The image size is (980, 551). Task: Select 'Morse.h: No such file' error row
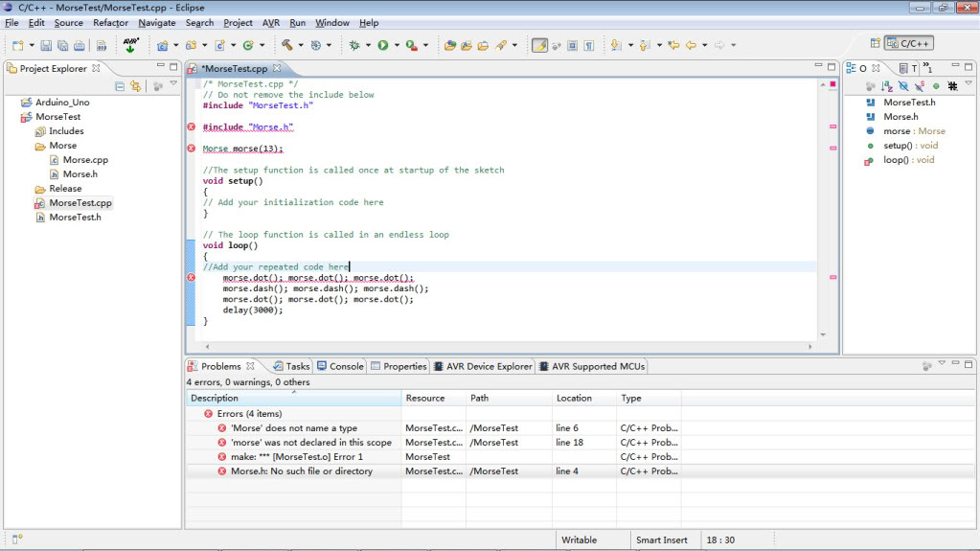pos(301,471)
